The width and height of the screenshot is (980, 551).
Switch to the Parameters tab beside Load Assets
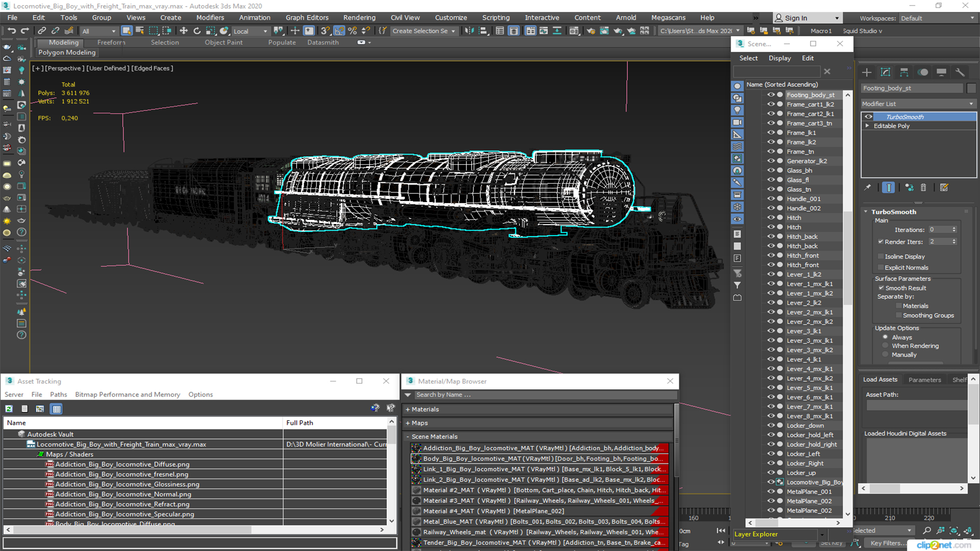(924, 380)
